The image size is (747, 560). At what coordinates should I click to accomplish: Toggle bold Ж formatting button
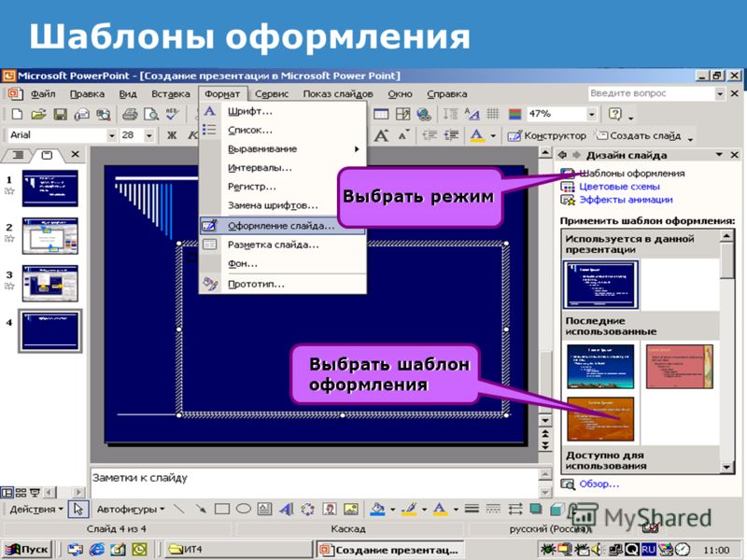[172, 135]
